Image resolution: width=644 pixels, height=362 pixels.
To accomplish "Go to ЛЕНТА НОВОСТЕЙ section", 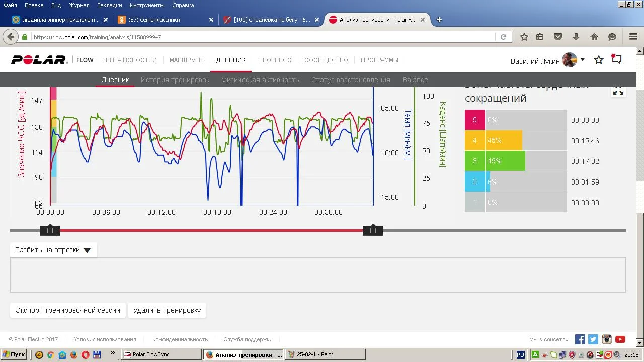I will (129, 60).
